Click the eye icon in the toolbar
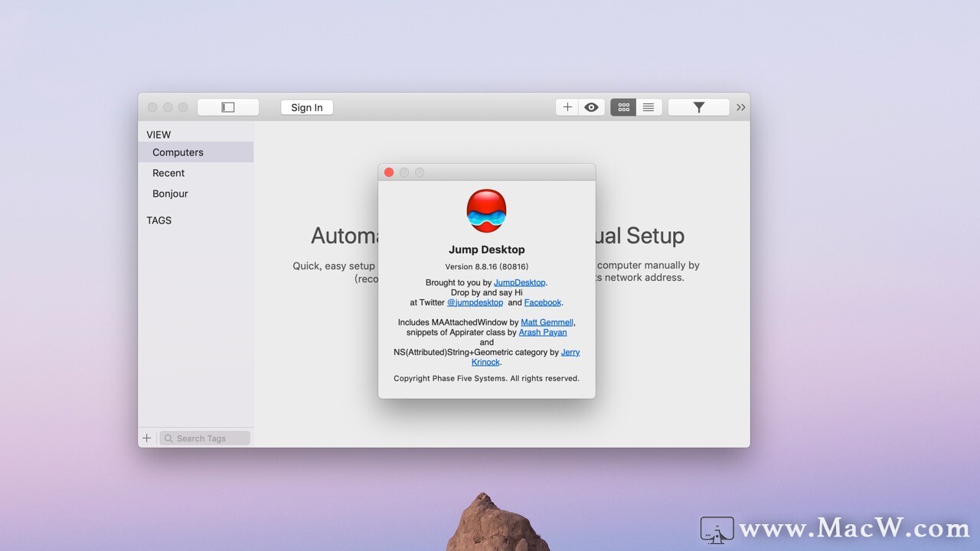Image resolution: width=980 pixels, height=551 pixels. [591, 107]
